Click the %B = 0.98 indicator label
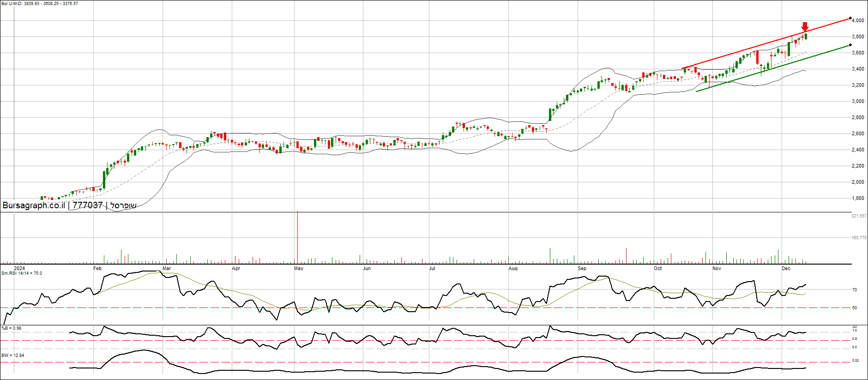 click(12, 328)
